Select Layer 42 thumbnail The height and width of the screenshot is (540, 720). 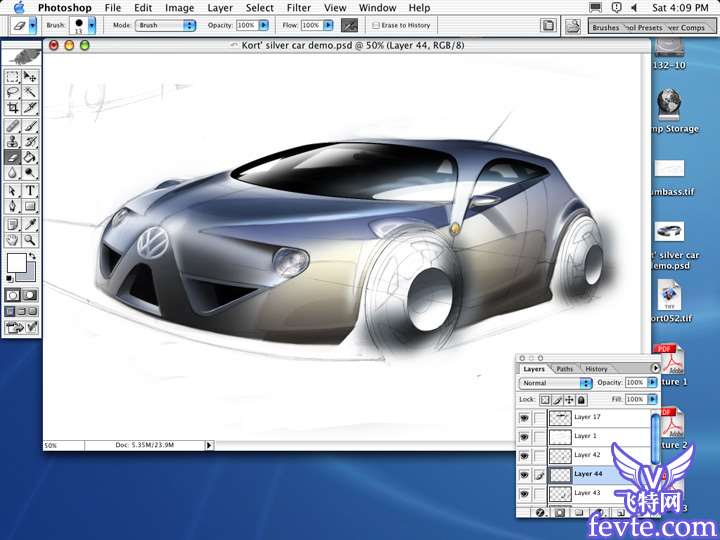560,456
